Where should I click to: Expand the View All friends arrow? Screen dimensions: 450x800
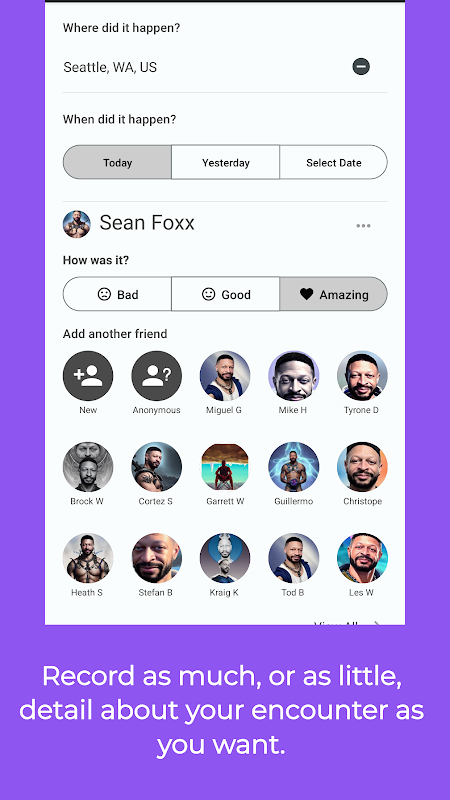coord(377,622)
